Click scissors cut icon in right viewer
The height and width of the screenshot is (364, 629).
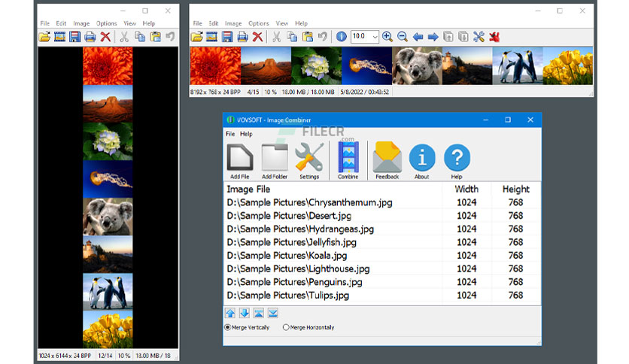[276, 37]
